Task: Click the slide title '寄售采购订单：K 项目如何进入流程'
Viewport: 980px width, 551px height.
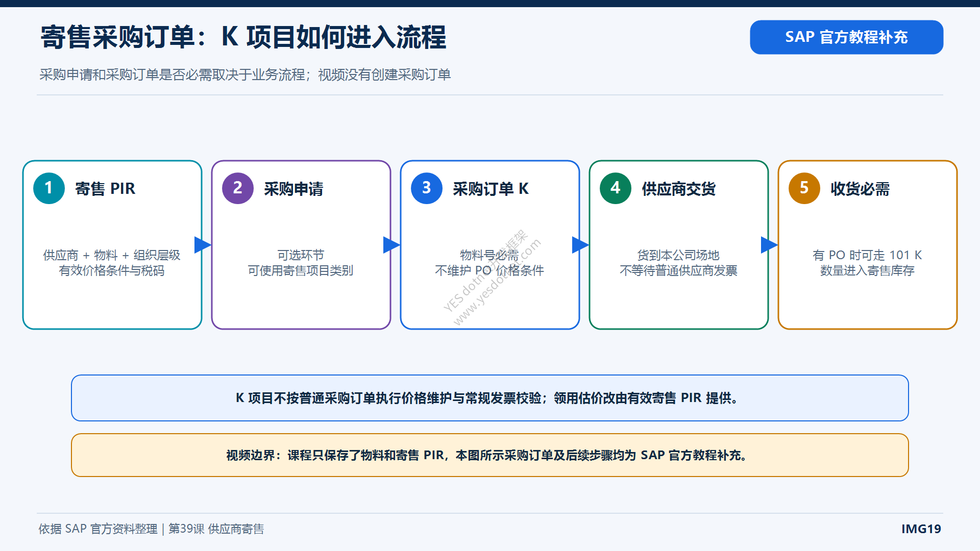Action: pos(243,37)
